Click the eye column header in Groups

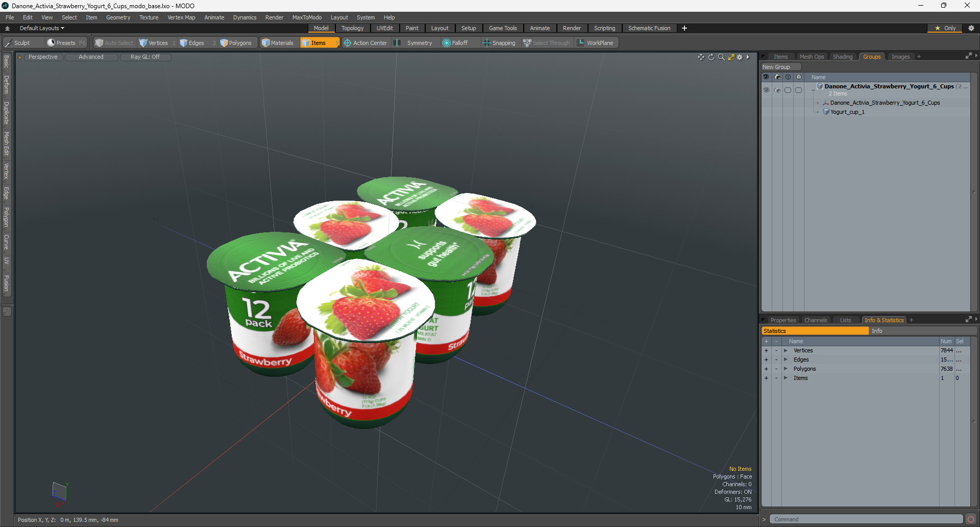pyautogui.click(x=766, y=77)
